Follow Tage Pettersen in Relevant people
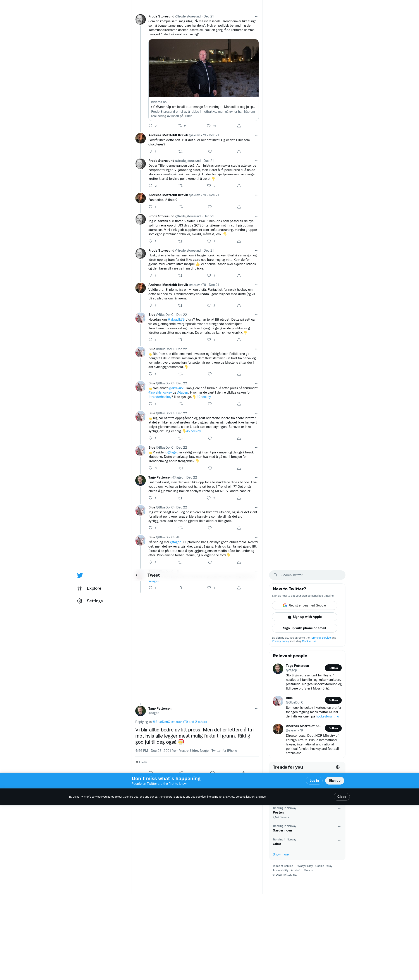Image resolution: width=419 pixels, height=980 pixels. [333, 668]
